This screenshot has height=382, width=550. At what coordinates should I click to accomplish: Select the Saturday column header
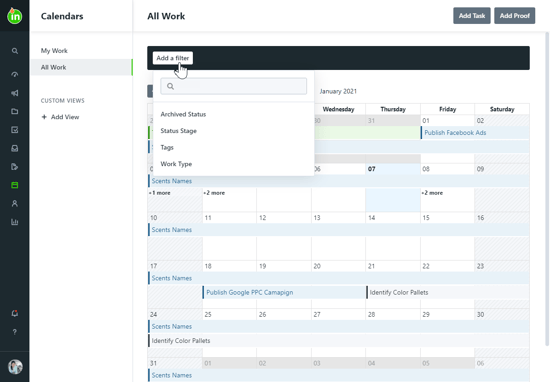tap(502, 109)
